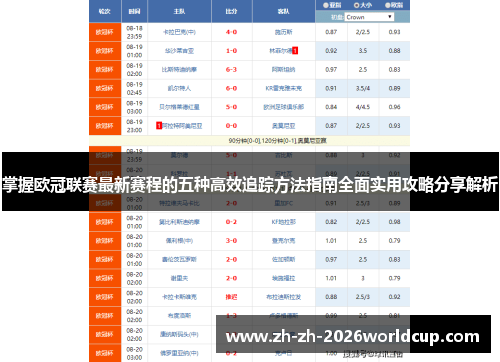Open home team 谢里夫
Image resolution: width=500 pixels, height=362 pixels.
point(179,278)
